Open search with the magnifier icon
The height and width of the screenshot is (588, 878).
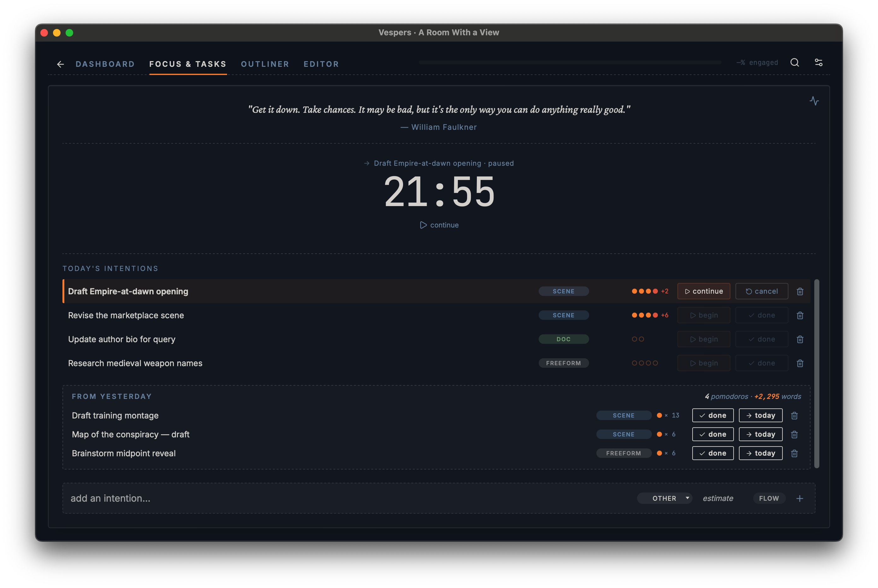click(794, 62)
